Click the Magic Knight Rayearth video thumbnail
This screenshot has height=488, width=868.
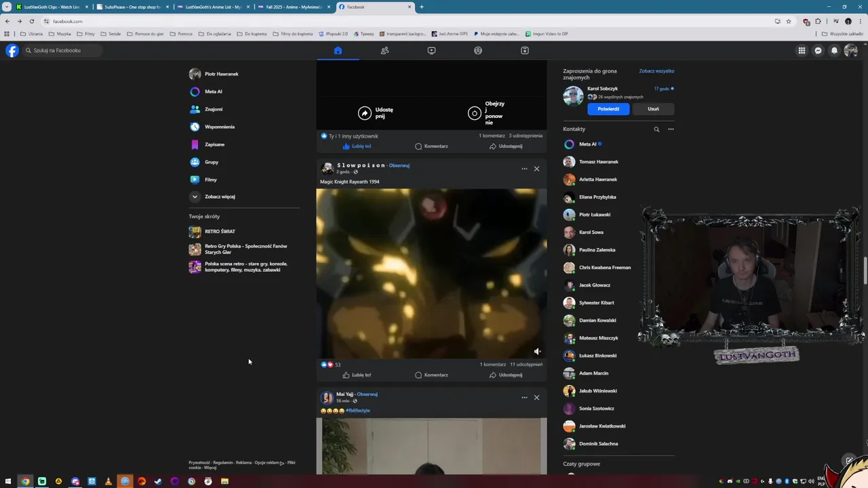[431, 273]
